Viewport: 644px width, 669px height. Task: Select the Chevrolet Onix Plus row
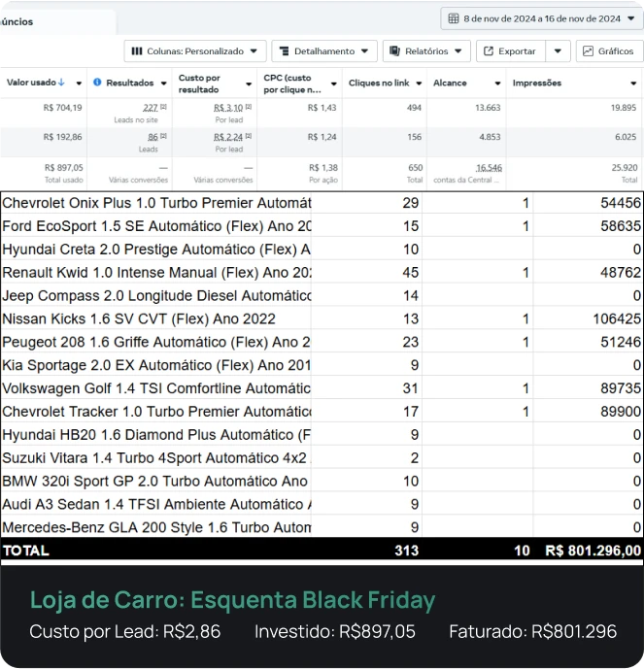(x=155, y=203)
